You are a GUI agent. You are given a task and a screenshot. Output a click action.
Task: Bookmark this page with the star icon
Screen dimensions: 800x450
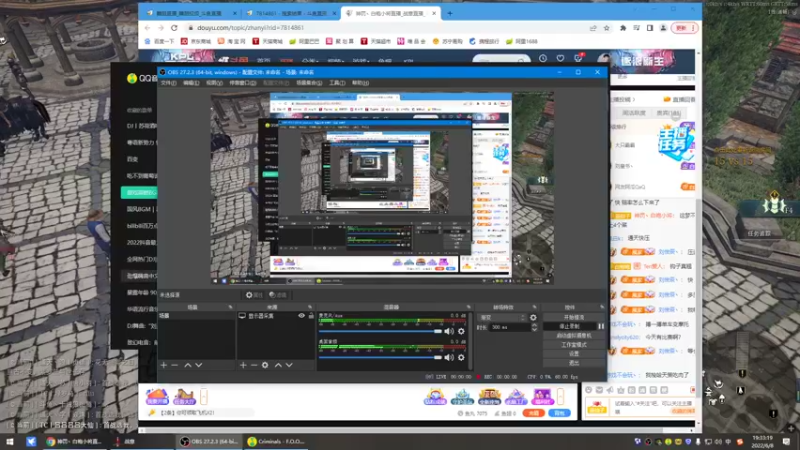point(607,28)
